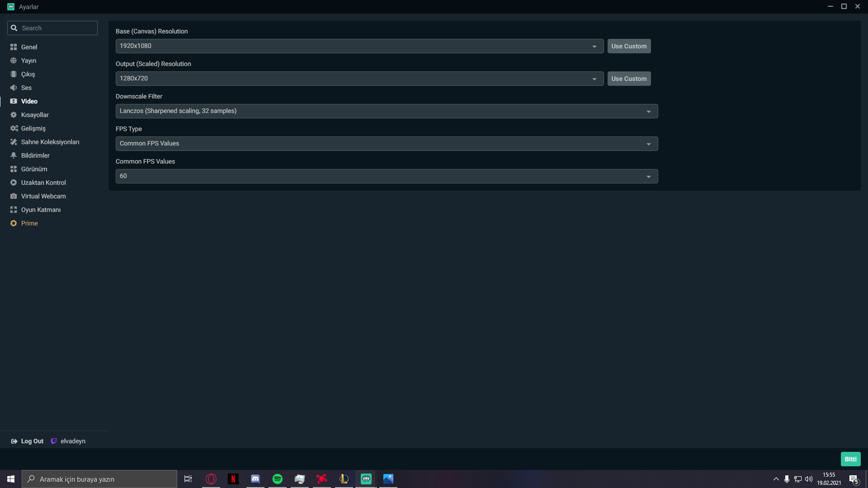Switch to the Gelişmiş settings section
This screenshot has width=868, height=488.
(x=33, y=128)
